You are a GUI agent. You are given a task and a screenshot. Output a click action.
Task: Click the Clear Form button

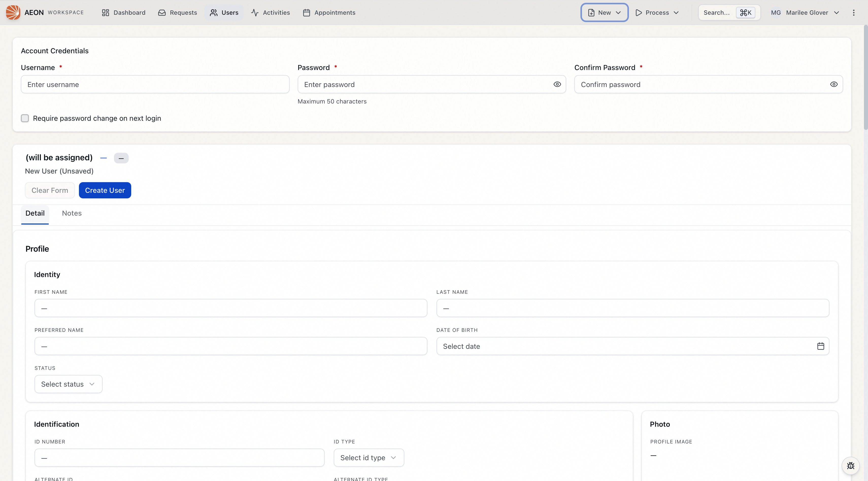[x=50, y=190]
